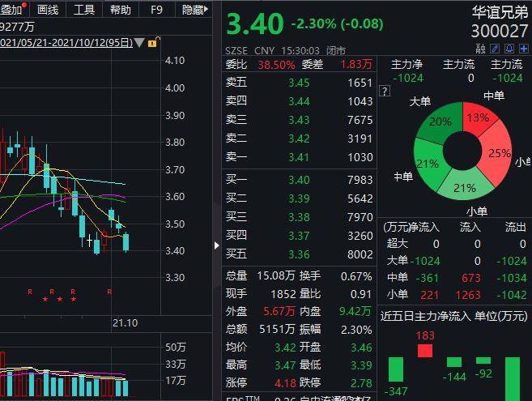Open the 叠加 overlay menu
532x401 pixels.
tap(13, 9)
